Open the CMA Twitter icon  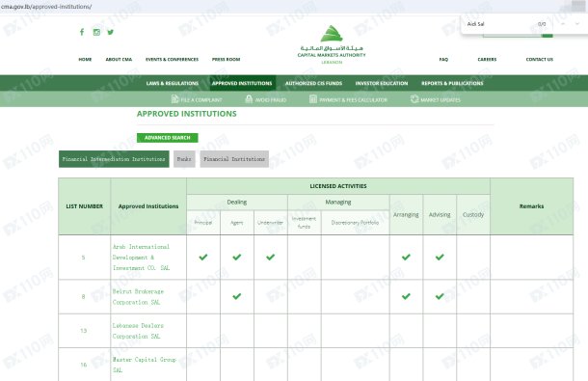[110, 32]
